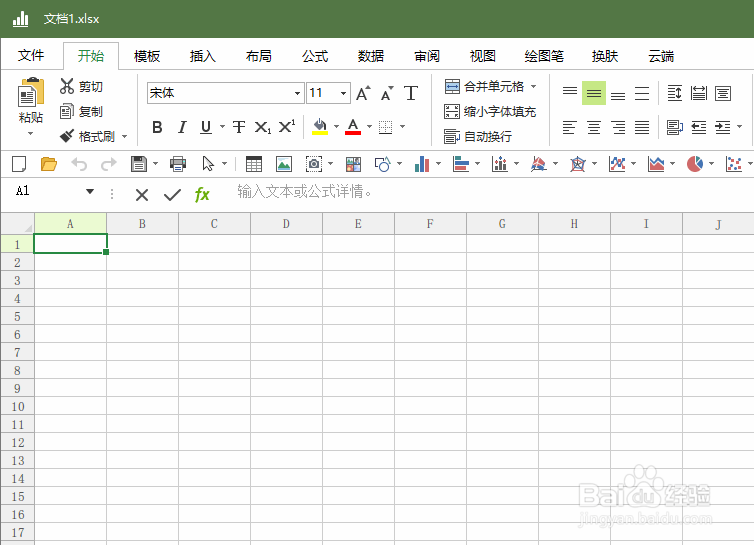The width and height of the screenshot is (754, 545).
Task: Open the 云端 cloud tab
Action: tap(661, 56)
